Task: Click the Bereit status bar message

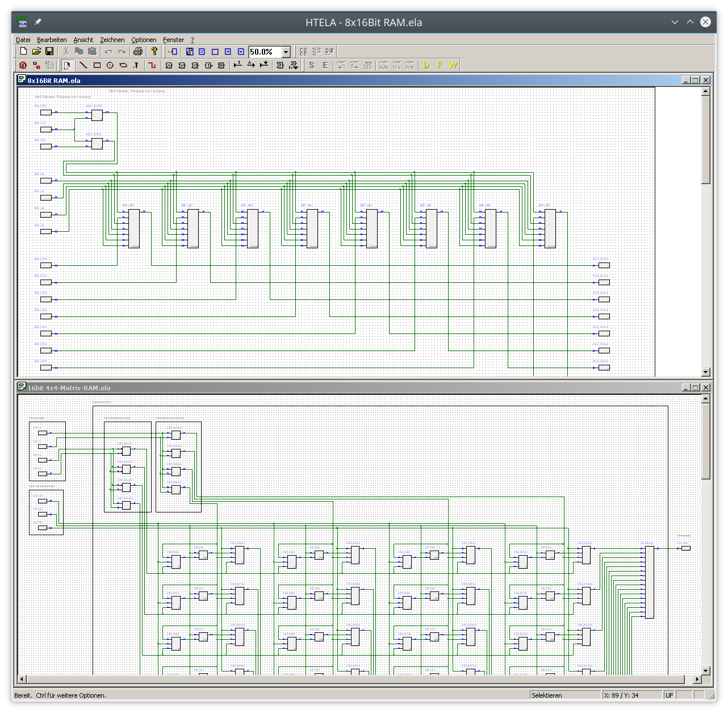Action: (x=60, y=695)
